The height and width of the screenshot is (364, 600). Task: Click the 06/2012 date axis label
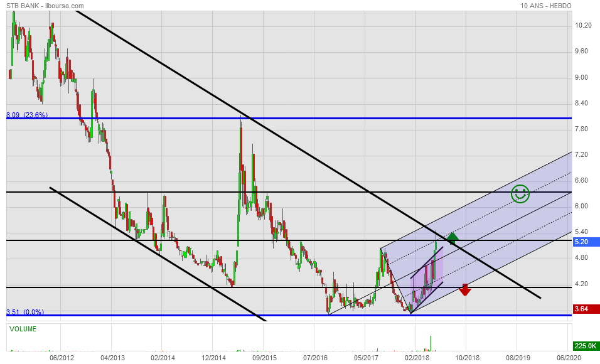pyautogui.click(x=62, y=358)
